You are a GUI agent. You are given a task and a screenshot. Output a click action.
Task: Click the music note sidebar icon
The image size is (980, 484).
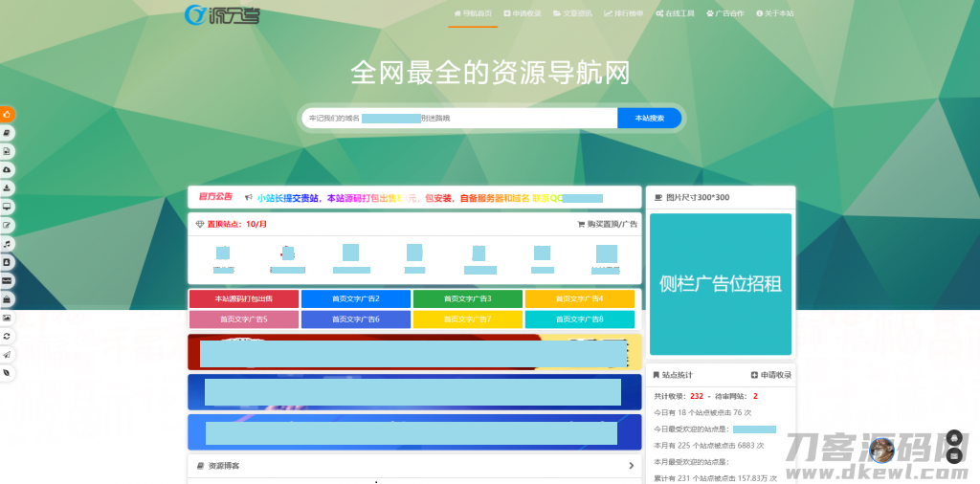[x=7, y=244]
